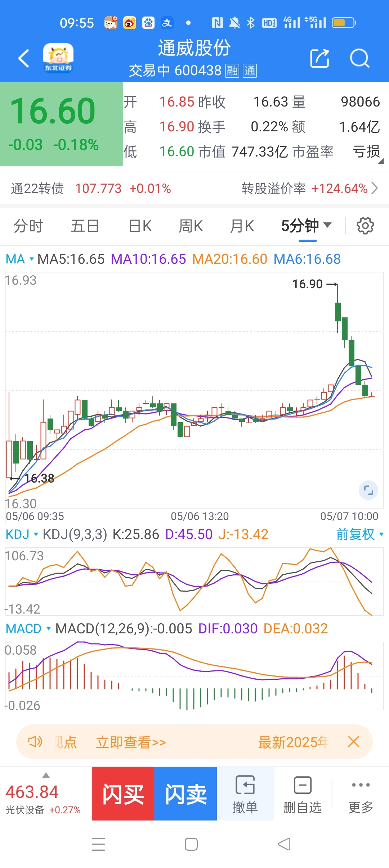The height and width of the screenshot is (868, 389).
Task: Open the 东北证券 broker logo
Action: click(x=58, y=58)
